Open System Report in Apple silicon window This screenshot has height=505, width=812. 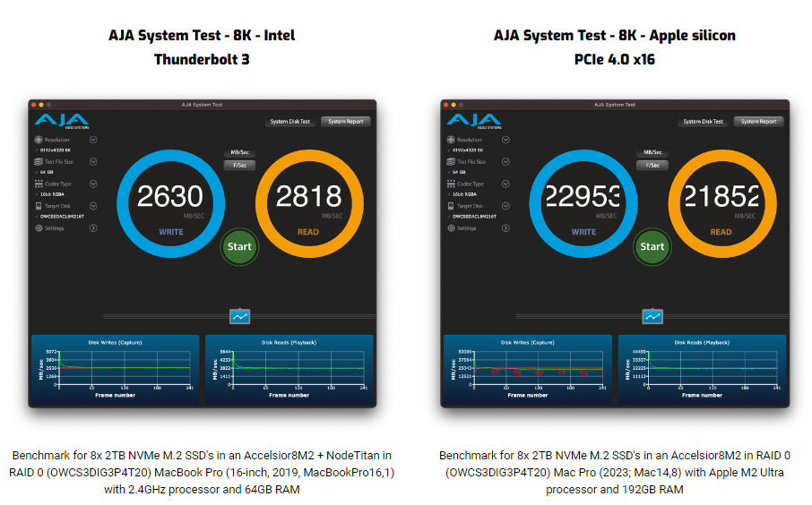[x=758, y=122]
